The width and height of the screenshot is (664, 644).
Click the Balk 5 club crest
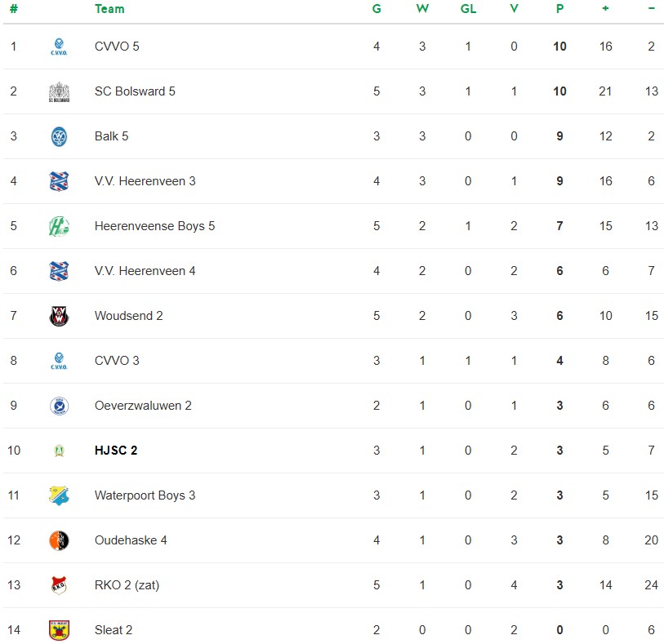[59, 136]
